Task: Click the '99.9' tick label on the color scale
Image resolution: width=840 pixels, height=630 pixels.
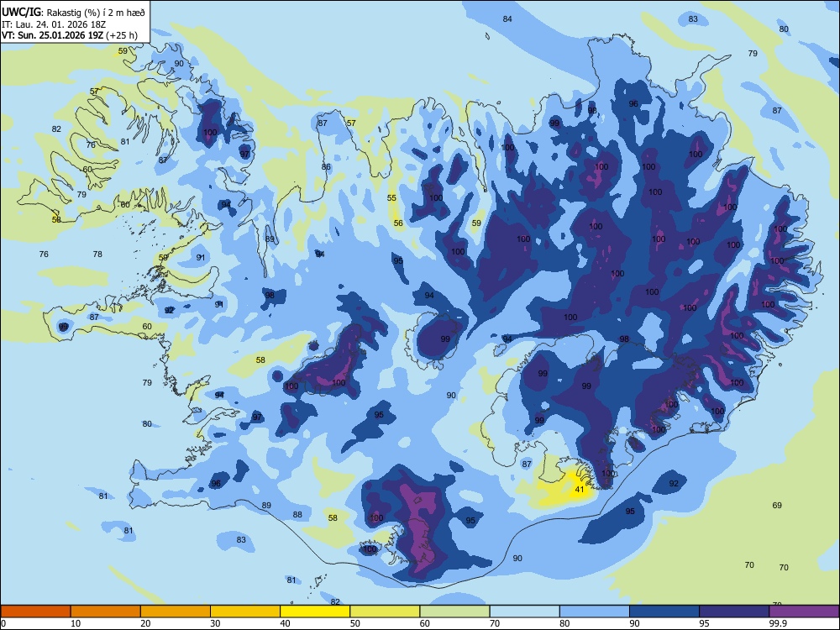Action: tap(777, 623)
